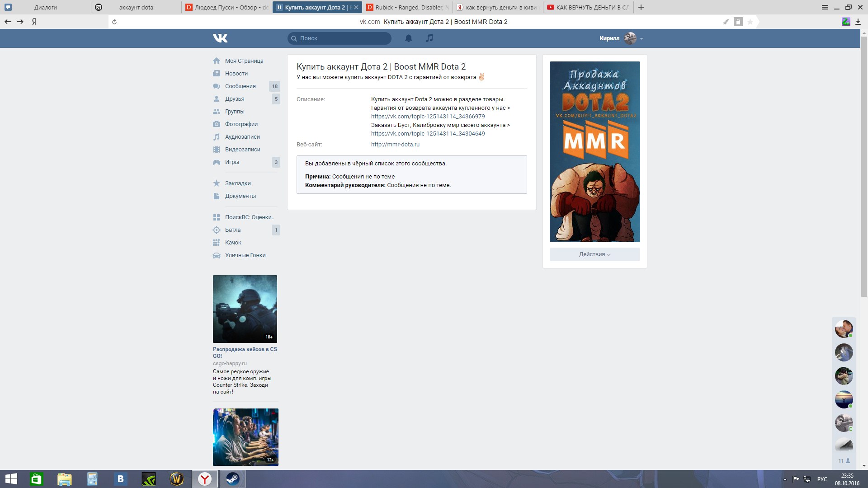
Task: Open the Продажа Аккаунтов DOTA2 community cover
Action: [x=594, y=152]
